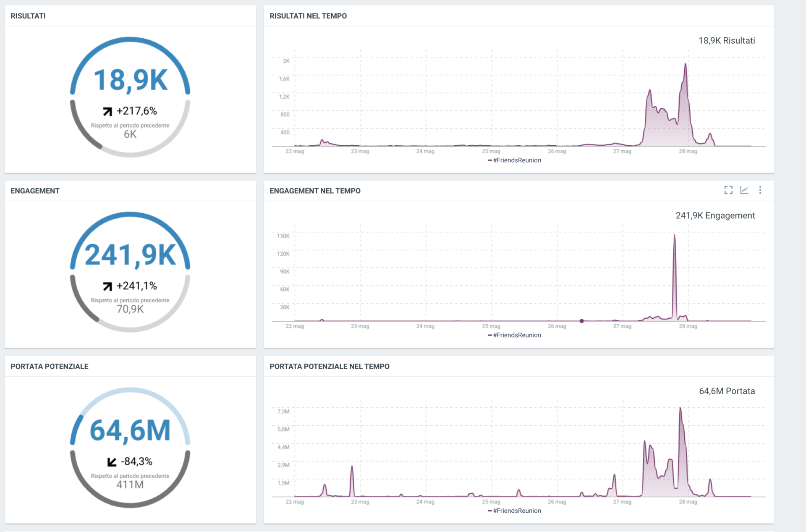Click the +241,1% change indicator
The width and height of the screenshot is (806, 532).
[x=137, y=286]
